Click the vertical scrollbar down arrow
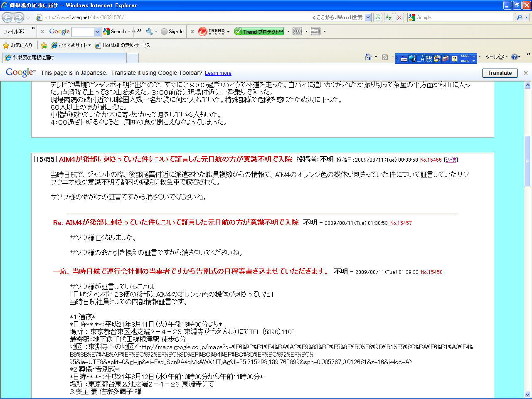 pos(528,394)
